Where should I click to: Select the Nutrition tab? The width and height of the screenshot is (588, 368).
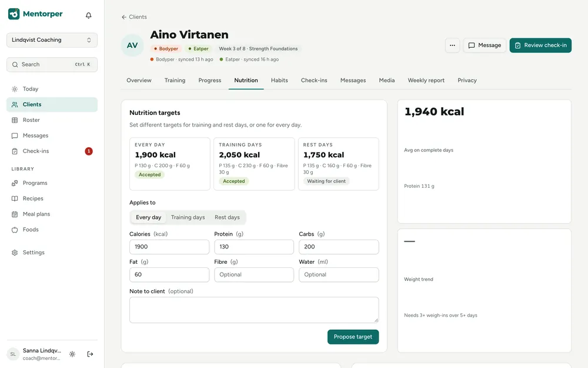point(246,80)
